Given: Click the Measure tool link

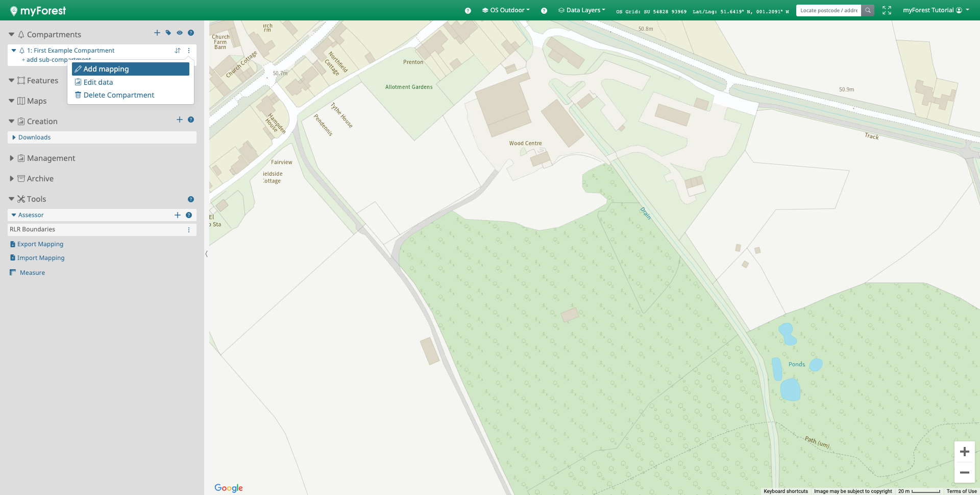Looking at the screenshot, I should pos(32,273).
